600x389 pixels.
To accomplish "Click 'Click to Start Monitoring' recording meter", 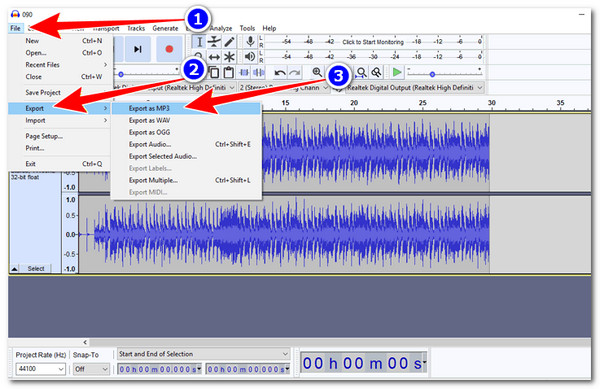I will (373, 42).
